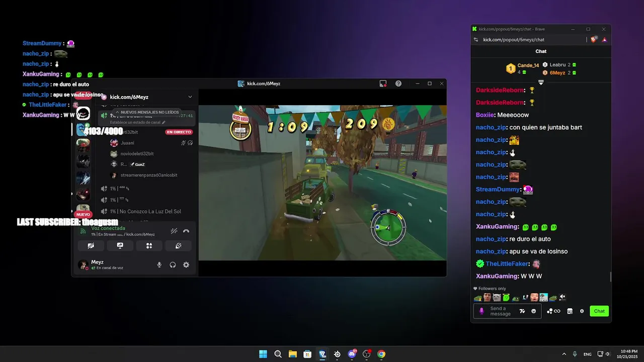Click the taskbar microphone tray icon

tap(575, 354)
